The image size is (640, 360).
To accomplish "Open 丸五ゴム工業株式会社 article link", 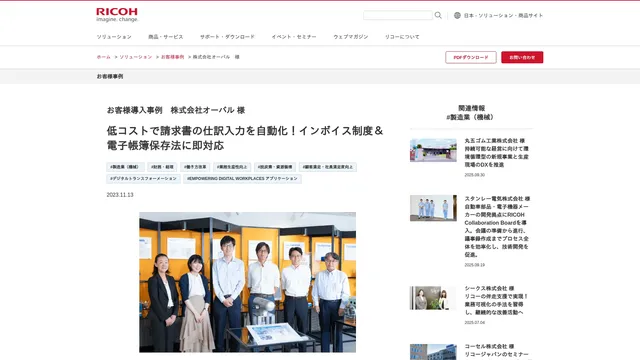I will pos(497,153).
